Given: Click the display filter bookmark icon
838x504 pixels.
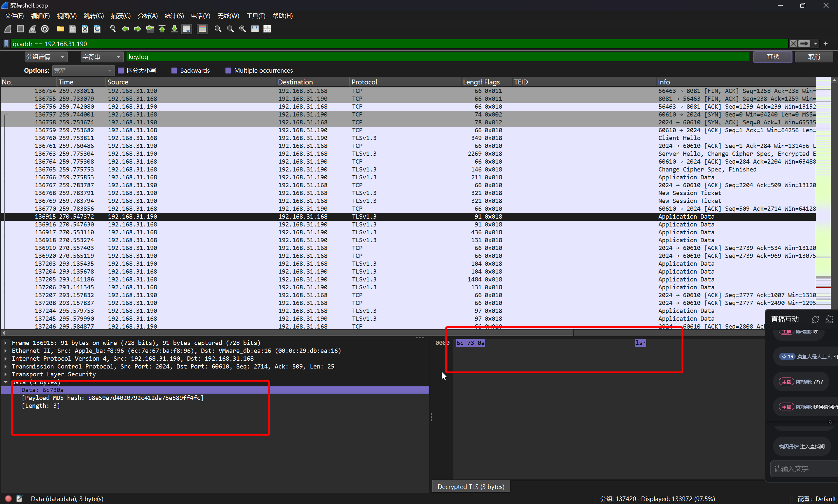Looking at the screenshot, I should [x=7, y=44].
